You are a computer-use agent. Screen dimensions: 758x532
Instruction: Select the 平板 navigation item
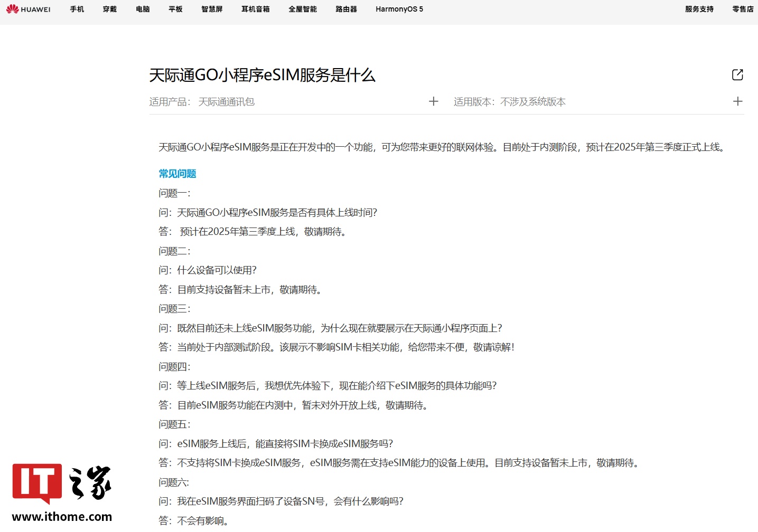pyautogui.click(x=175, y=9)
